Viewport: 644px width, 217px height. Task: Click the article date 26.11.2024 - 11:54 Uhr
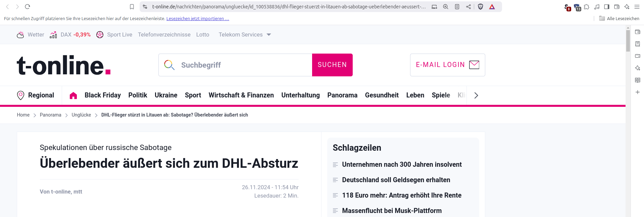(270, 187)
